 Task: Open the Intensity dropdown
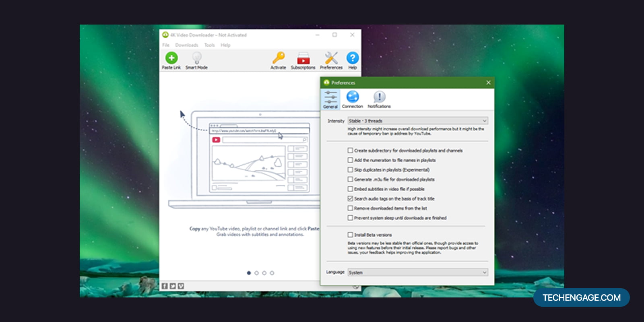click(418, 121)
